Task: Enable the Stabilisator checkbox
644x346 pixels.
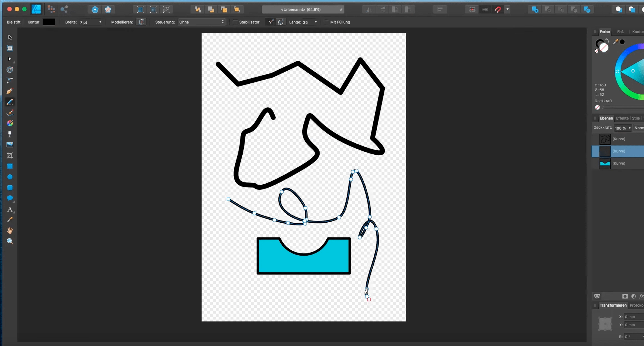Action: click(235, 22)
